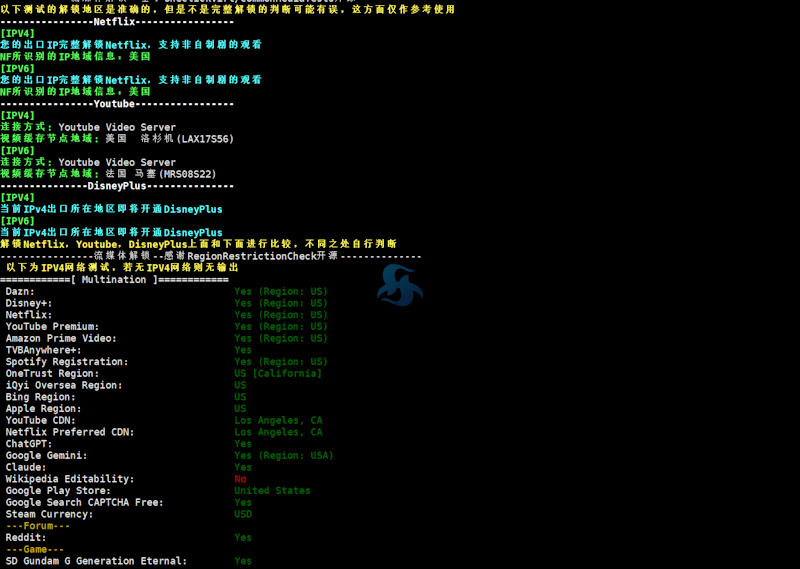800x569 pixels.
Task: Click the DisneyPlus section header line
Action: pos(117,186)
